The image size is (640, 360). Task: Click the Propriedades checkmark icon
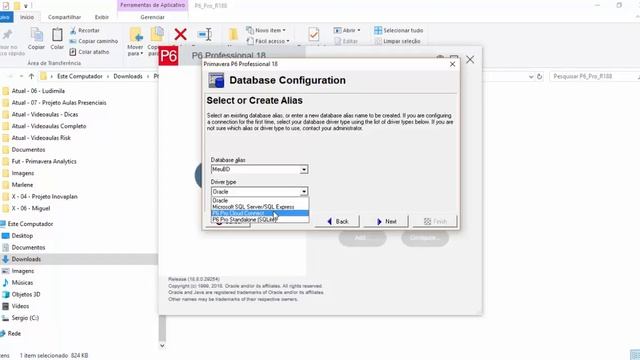313,34
